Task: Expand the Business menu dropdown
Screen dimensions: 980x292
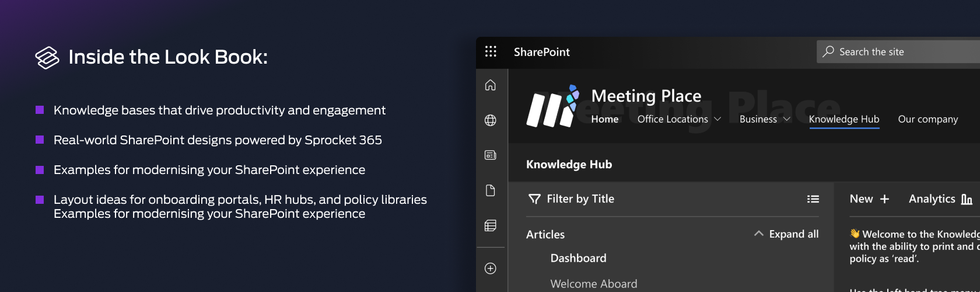Action: (x=764, y=119)
